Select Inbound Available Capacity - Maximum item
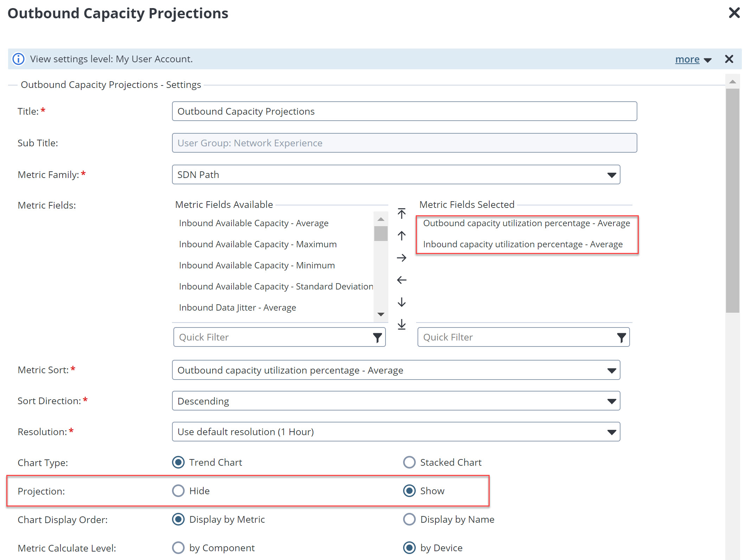745x560 pixels. pos(257,244)
